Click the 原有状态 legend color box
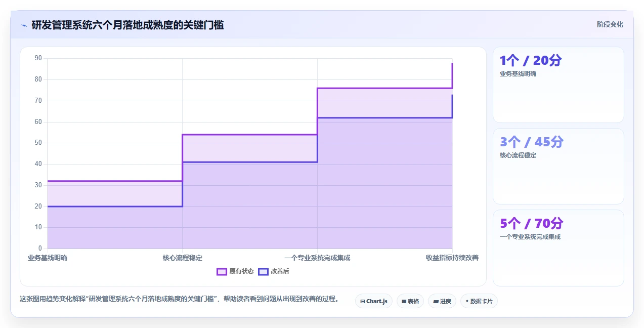This screenshot has height=328, width=644. pos(222,271)
